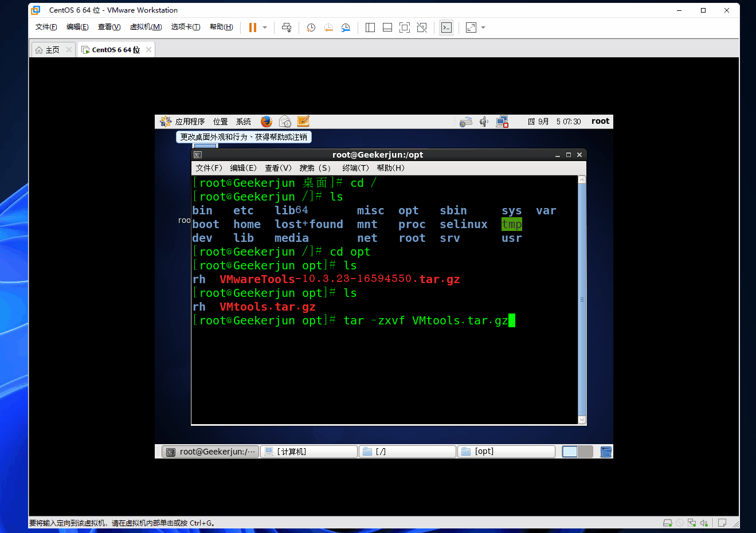Screen dimensions: 756x533
Task: Toggle the thumbnail bar icon in VMware toolbar
Action: tap(387, 28)
